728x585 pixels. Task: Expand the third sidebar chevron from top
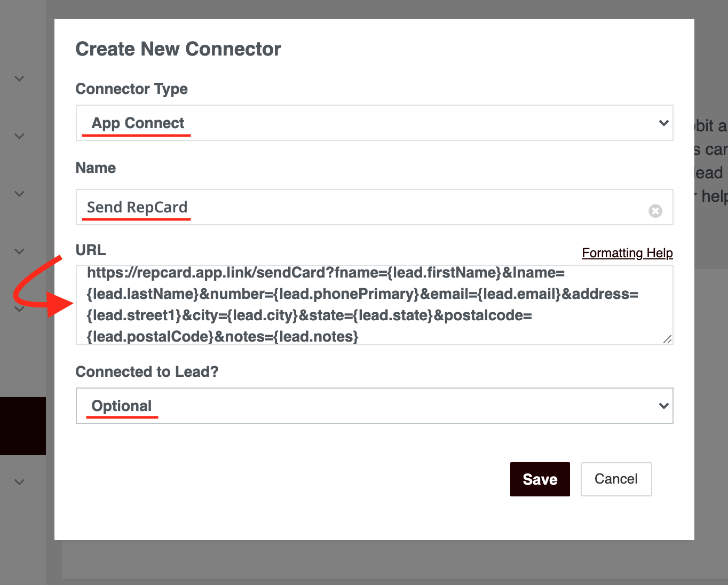point(19,194)
